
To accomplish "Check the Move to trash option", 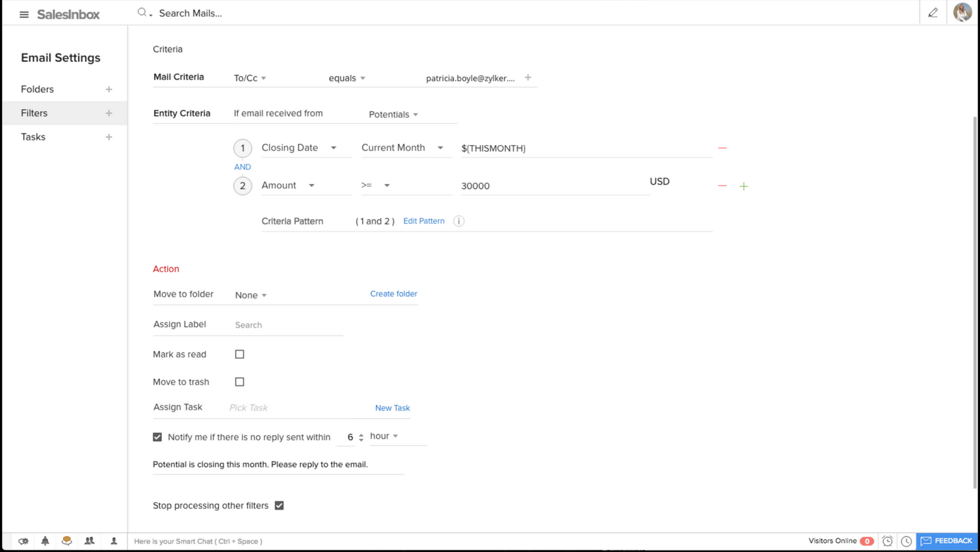I will (239, 382).
